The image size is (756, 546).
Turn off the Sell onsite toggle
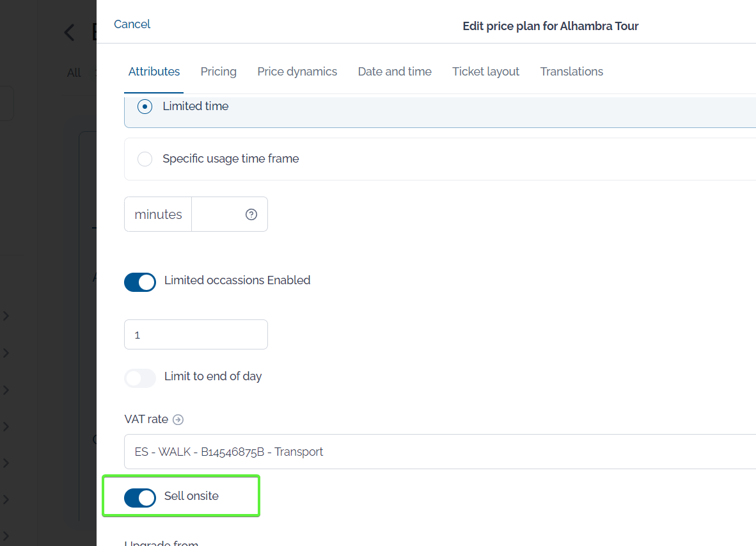[x=140, y=497]
